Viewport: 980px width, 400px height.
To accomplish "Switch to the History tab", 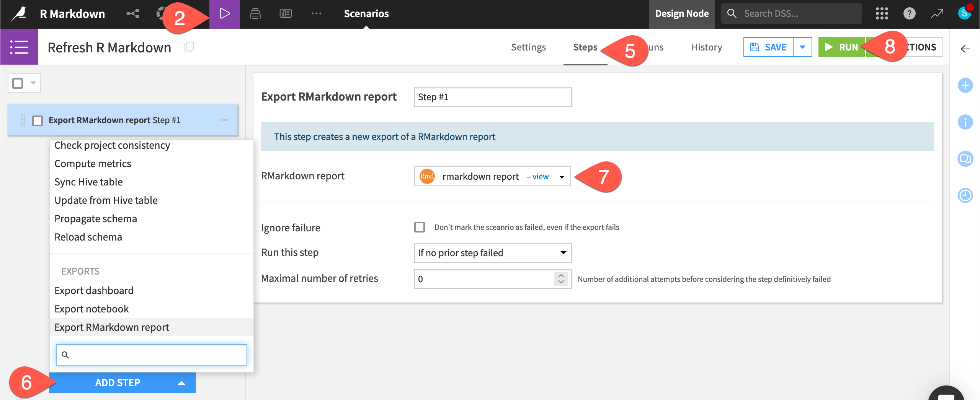I will 707,47.
